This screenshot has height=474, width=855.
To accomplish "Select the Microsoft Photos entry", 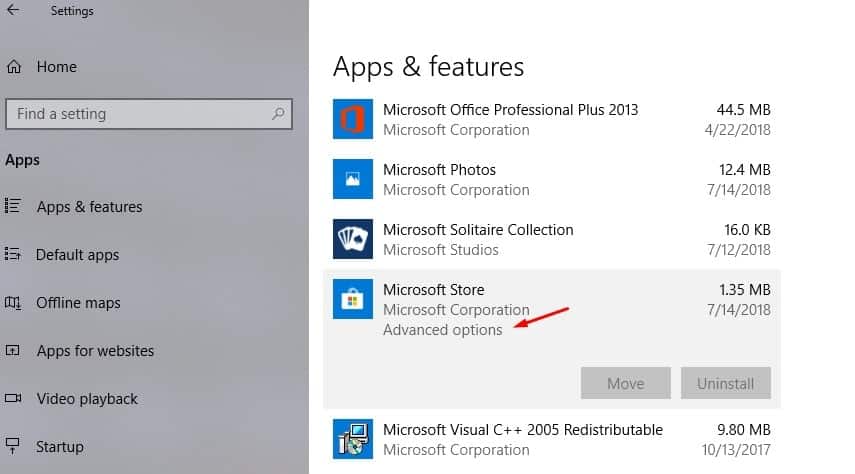I will coord(551,179).
